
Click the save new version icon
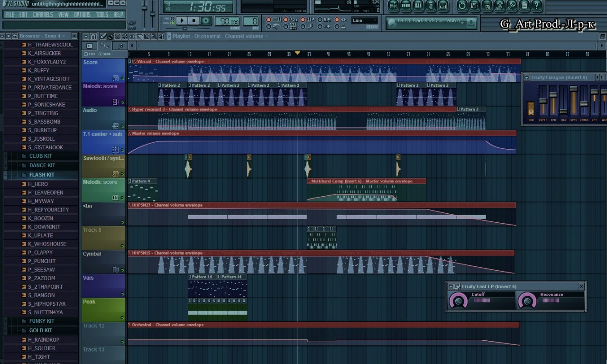point(475,6)
